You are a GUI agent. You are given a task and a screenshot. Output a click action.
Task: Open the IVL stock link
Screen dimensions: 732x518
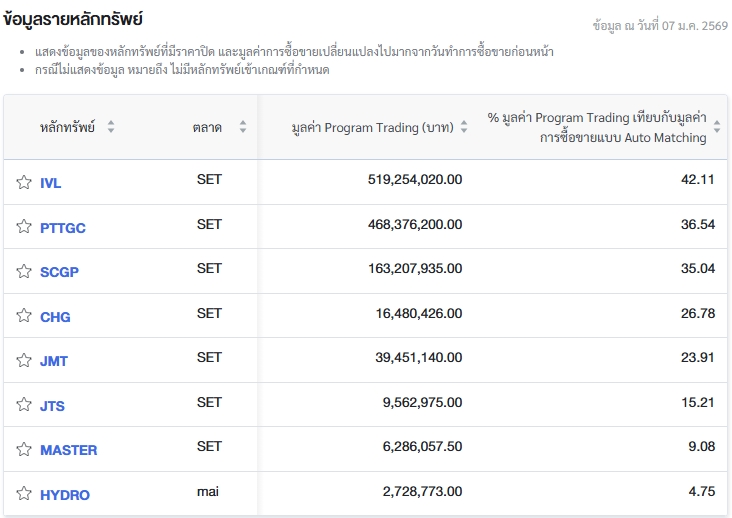tap(50, 183)
